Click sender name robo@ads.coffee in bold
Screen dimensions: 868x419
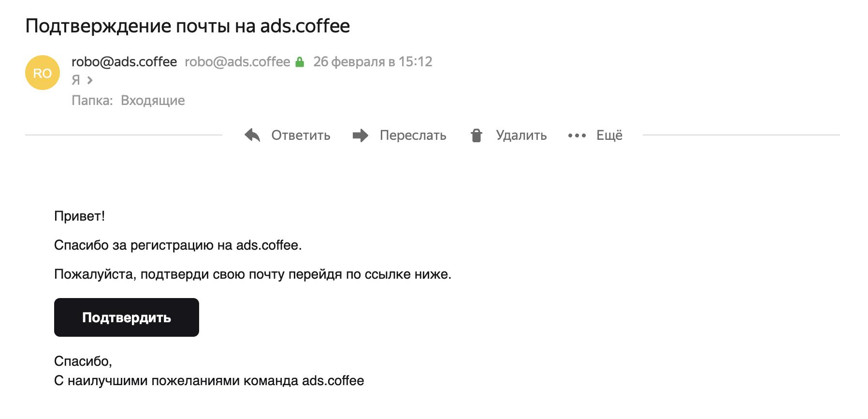pyautogui.click(x=124, y=62)
